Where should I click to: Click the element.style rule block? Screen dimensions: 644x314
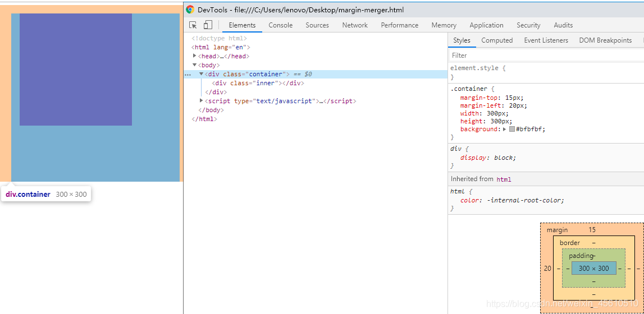pyautogui.click(x=546, y=72)
